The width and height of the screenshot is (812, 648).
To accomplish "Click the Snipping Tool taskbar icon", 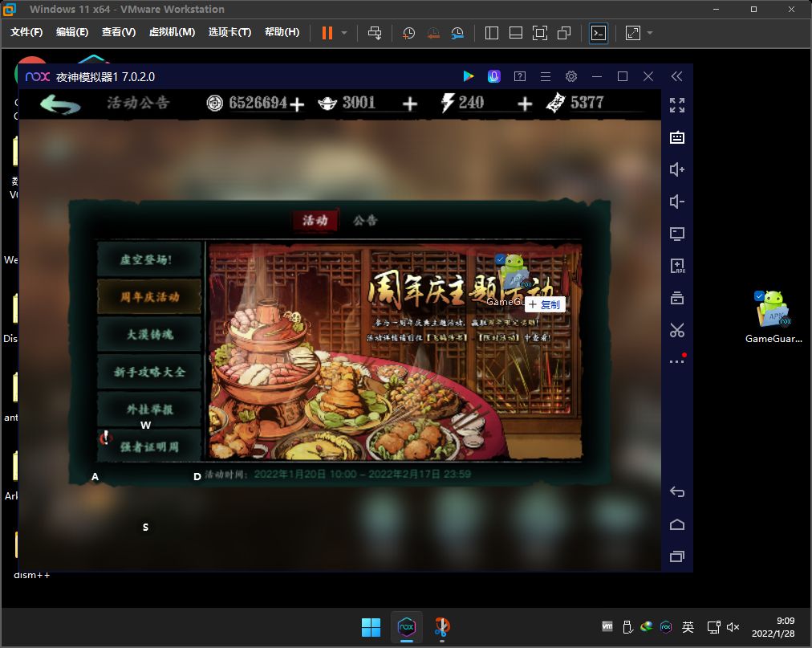I will coord(442,628).
